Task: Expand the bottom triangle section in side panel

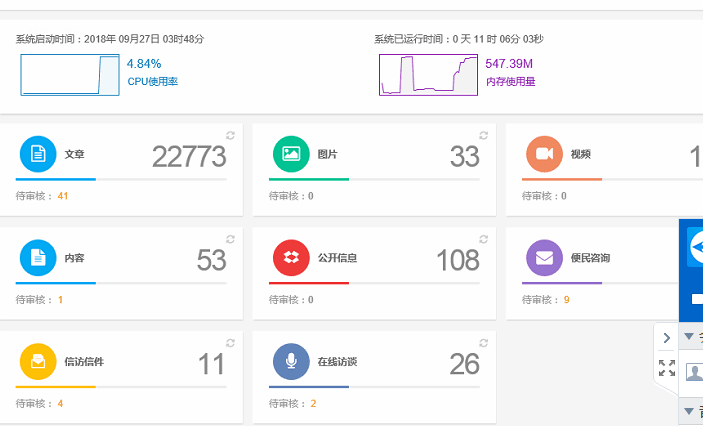Action: pos(690,411)
